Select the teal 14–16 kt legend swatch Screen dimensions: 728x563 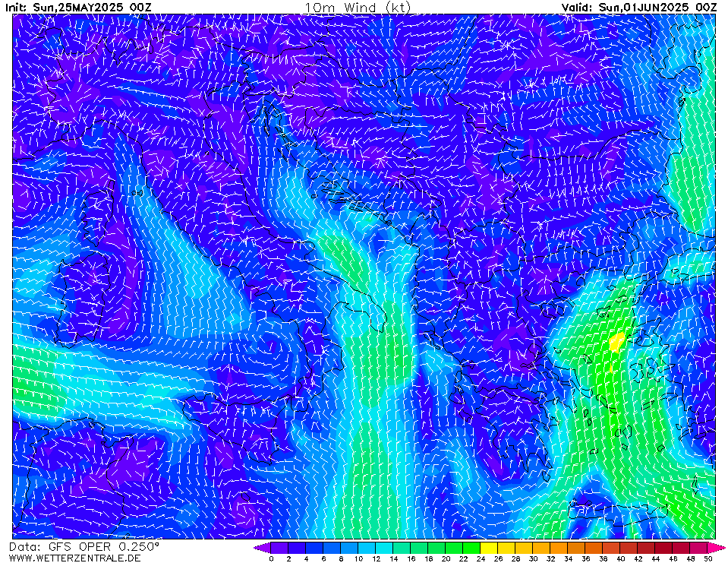(x=402, y=548)
